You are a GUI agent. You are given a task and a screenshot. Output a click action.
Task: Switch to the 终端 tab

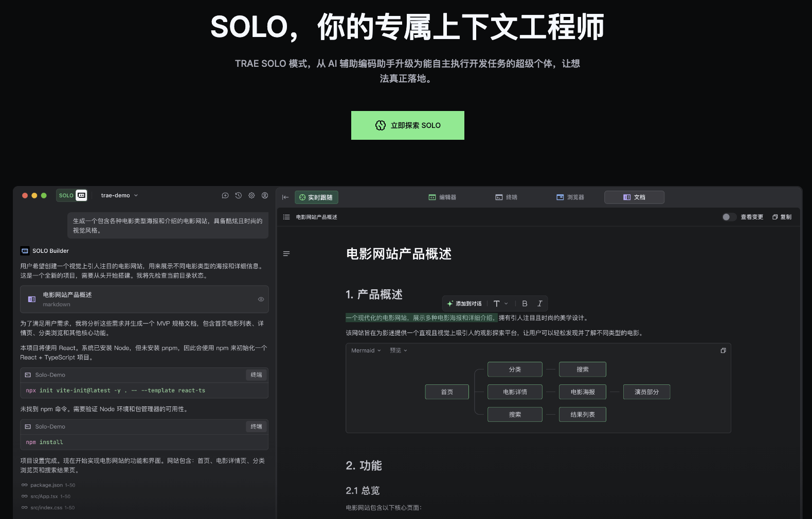pos(507,197)
